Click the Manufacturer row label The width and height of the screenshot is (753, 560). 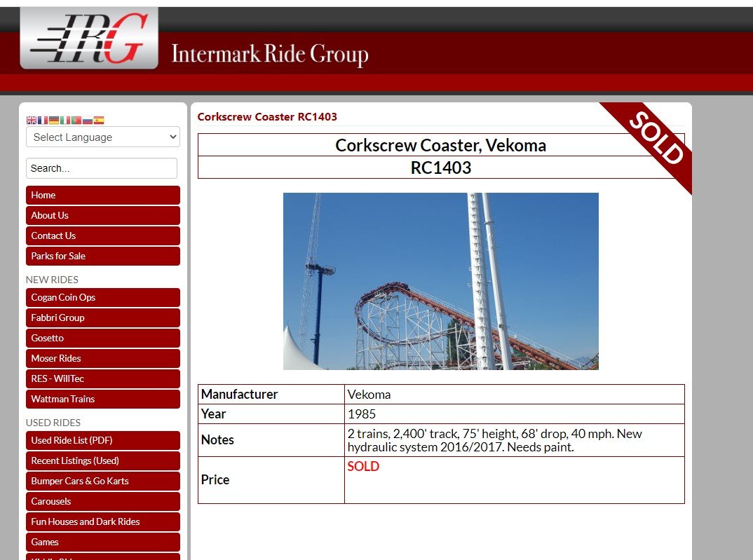[239, 395]
